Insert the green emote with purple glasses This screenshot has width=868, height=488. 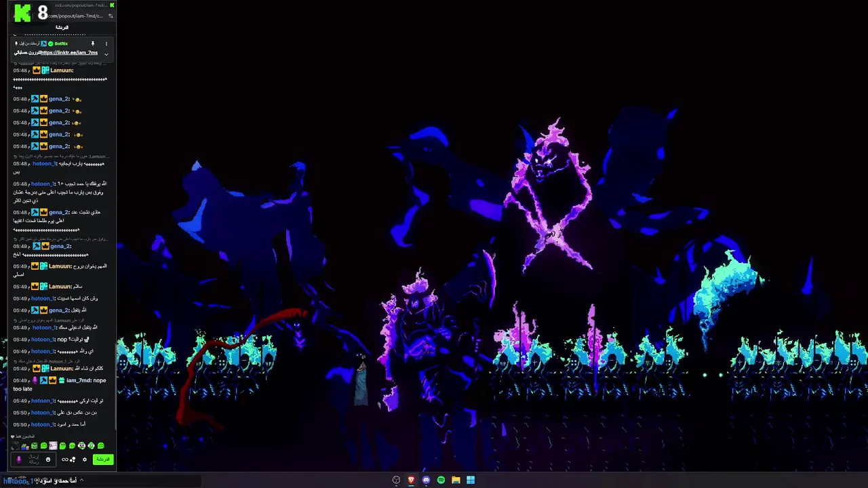[82, 446]
